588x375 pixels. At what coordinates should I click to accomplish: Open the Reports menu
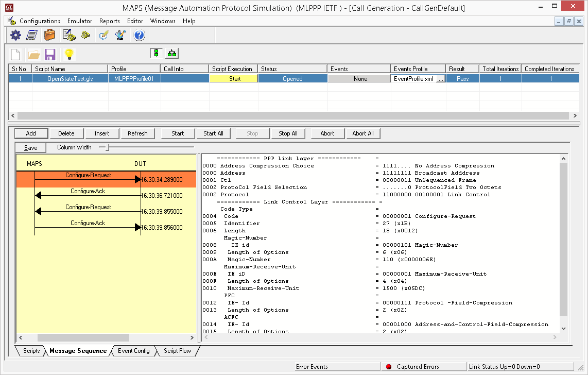point(110,21)
